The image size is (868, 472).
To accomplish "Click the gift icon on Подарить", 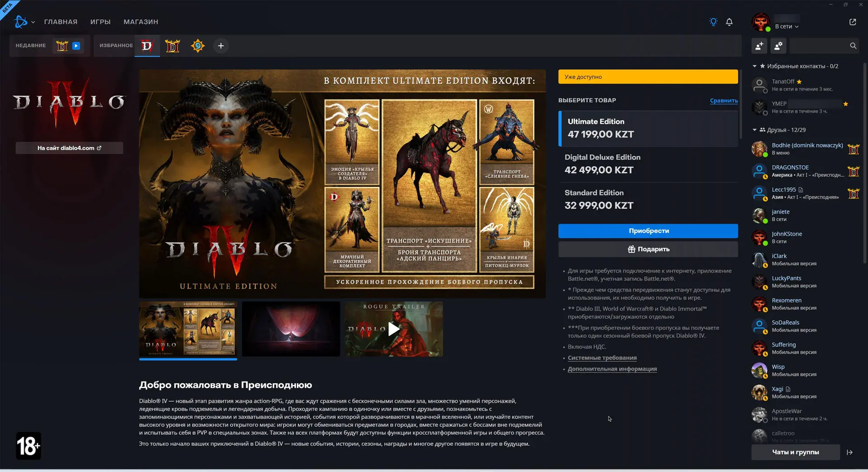I will [632, 249].
